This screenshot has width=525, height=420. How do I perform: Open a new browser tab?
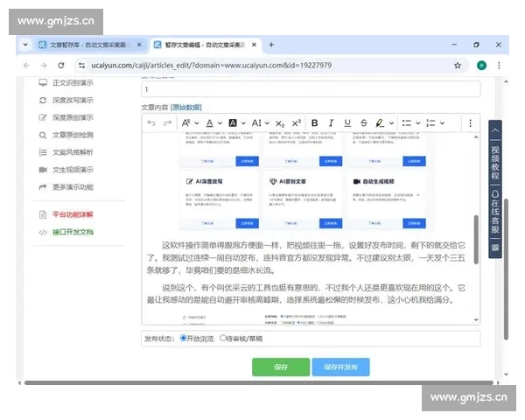(x=271, y=45)
